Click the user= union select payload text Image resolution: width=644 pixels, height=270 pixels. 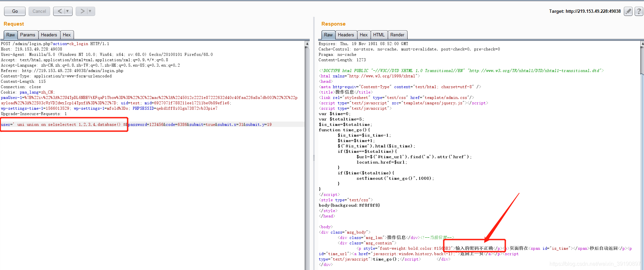[x=64, y=125]
